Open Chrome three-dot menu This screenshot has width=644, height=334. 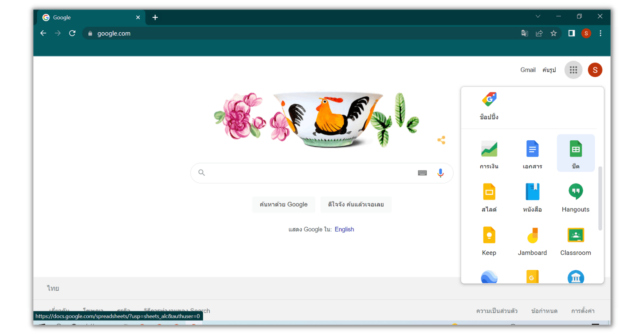(600, 33)
